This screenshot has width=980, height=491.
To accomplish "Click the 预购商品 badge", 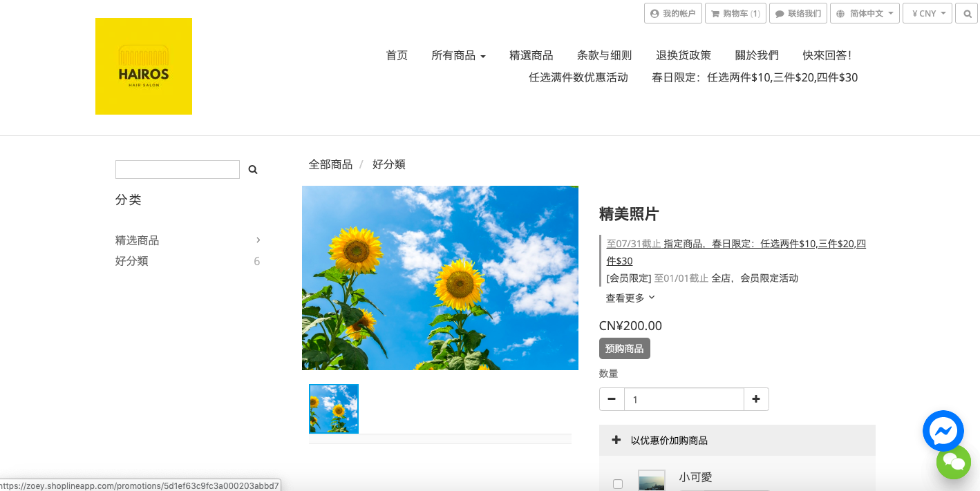I will pyautogui.click(x=625, y=349).
